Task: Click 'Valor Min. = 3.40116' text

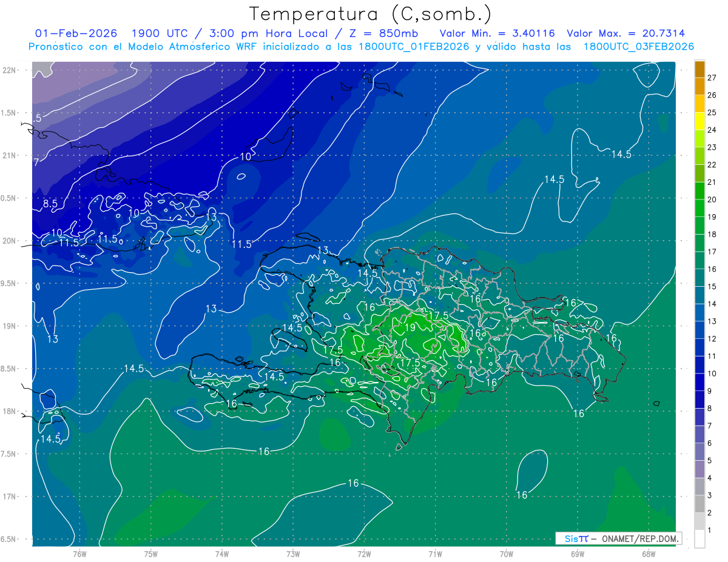Action: pos(497,33)
